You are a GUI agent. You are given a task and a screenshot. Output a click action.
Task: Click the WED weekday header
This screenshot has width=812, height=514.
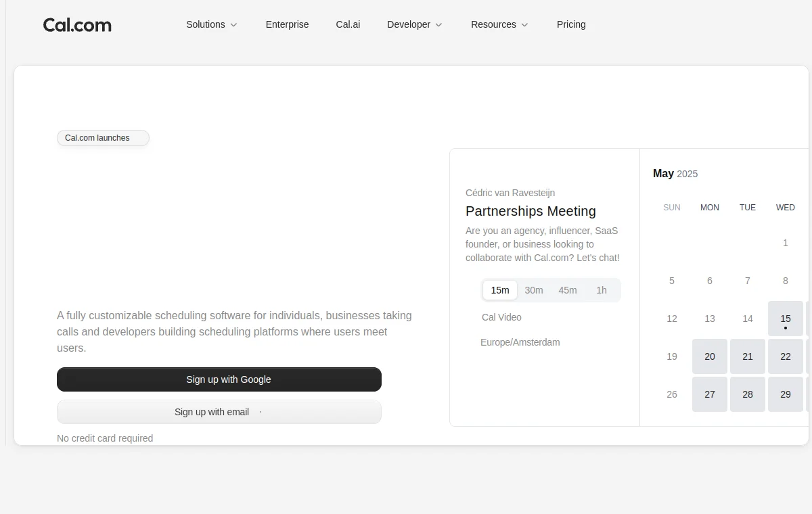[x=786, y=208]
